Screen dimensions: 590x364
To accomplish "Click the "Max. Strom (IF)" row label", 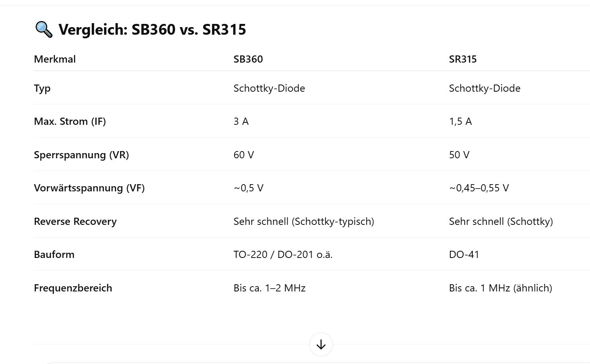I will tap(70, 122).
